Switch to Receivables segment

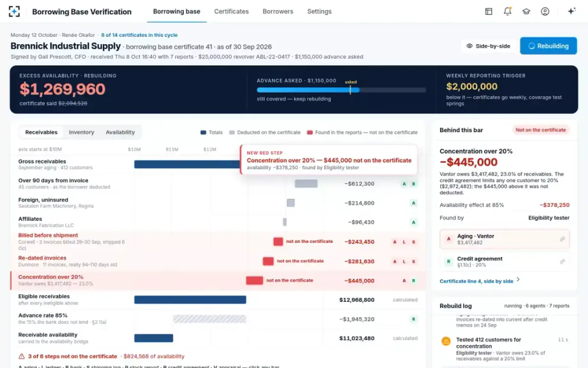pos(41,132)
